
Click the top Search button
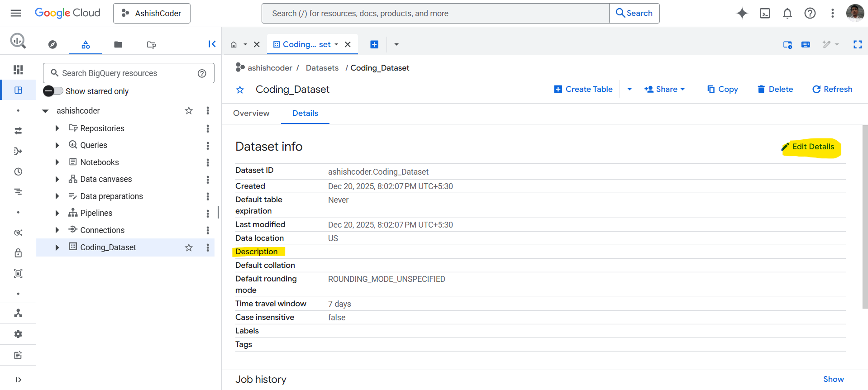click(634, 13)
